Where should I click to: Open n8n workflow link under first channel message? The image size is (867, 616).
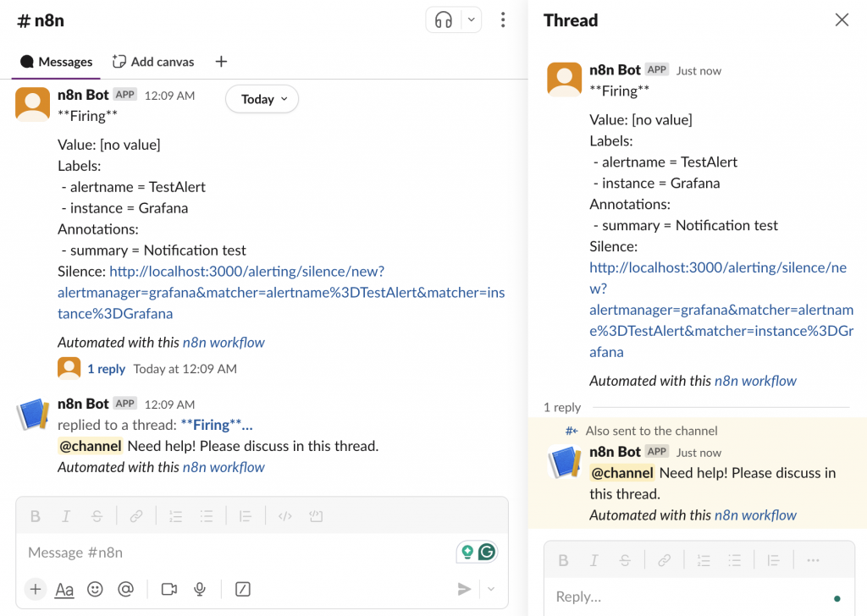pyautogui.click(x=224, y=343)
